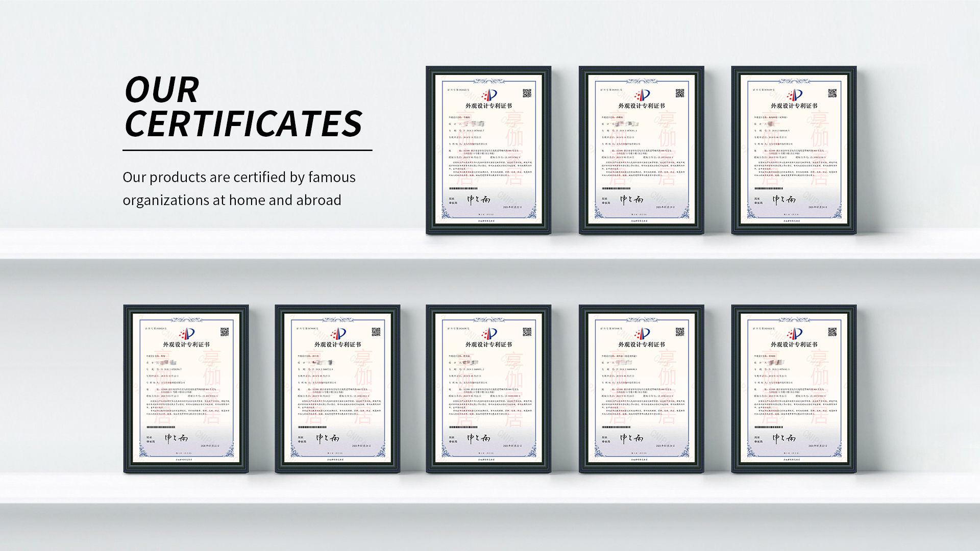The width and height of the screenshot is (980, 551).
Task: Click the horizontal line under the heading
Action: click(x=247, y=151)
